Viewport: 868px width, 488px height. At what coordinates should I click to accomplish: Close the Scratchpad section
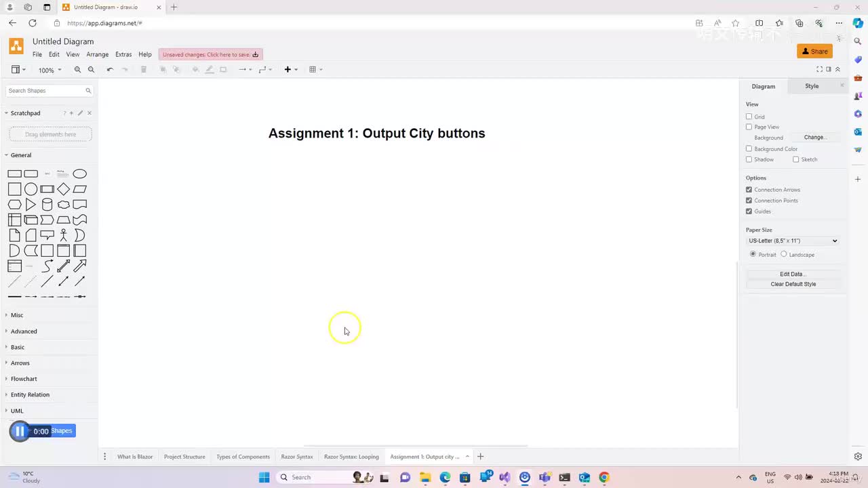[x=90, y=113]
